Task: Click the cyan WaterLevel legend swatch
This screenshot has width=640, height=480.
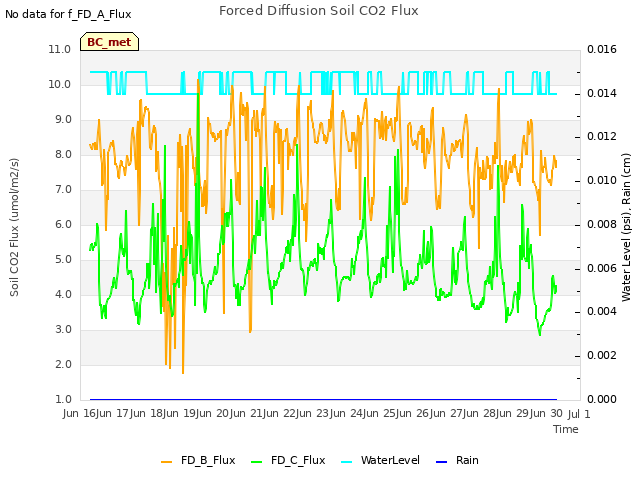Action: point(347,462)
